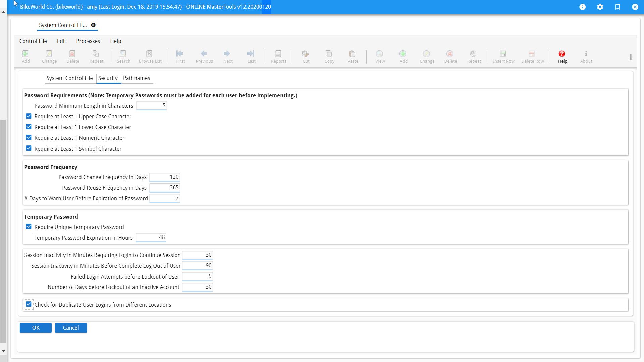Uncheck Require at Least 1 Symbol Character
This screenshot has height=362, width=644.
tap(29, 148)
